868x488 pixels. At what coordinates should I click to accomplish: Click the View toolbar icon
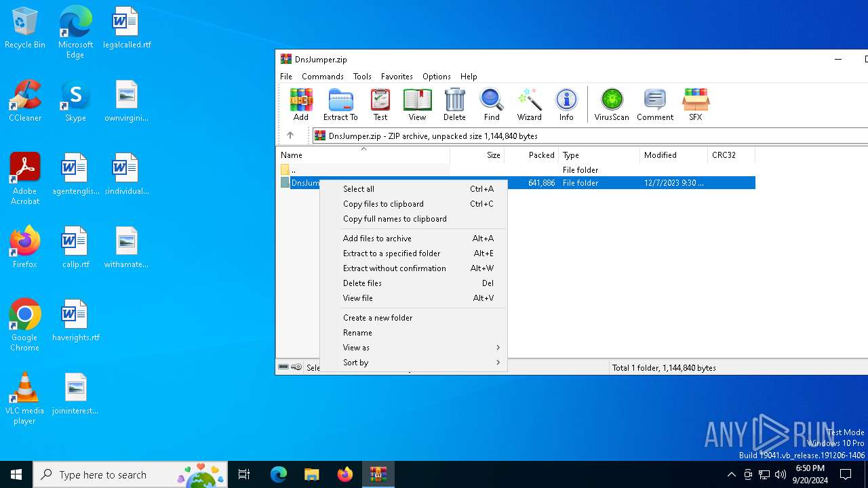coord(417,104)
